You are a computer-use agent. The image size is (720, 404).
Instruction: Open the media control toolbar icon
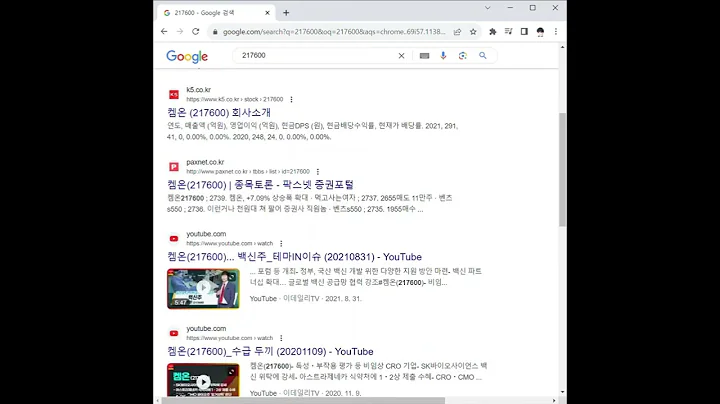508,32
